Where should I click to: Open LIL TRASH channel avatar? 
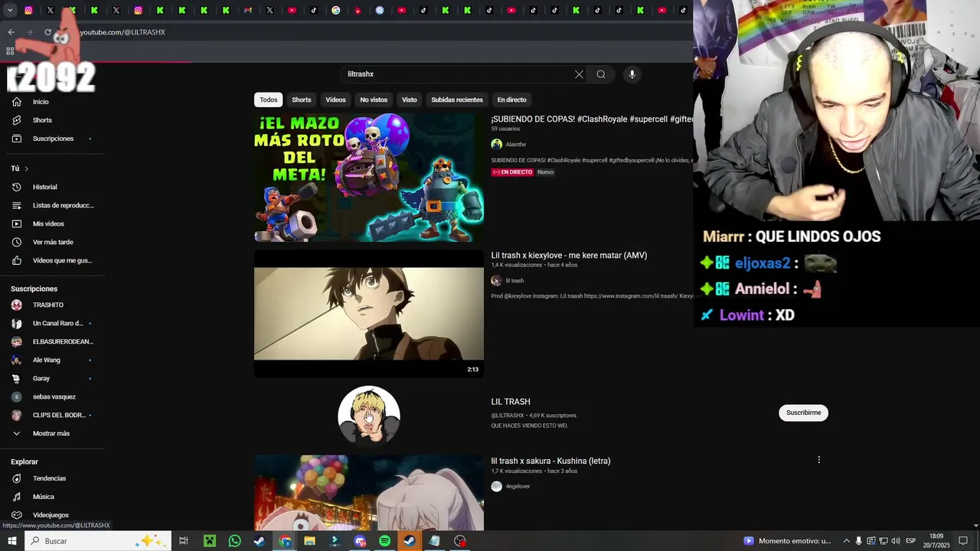click(369, 416)
